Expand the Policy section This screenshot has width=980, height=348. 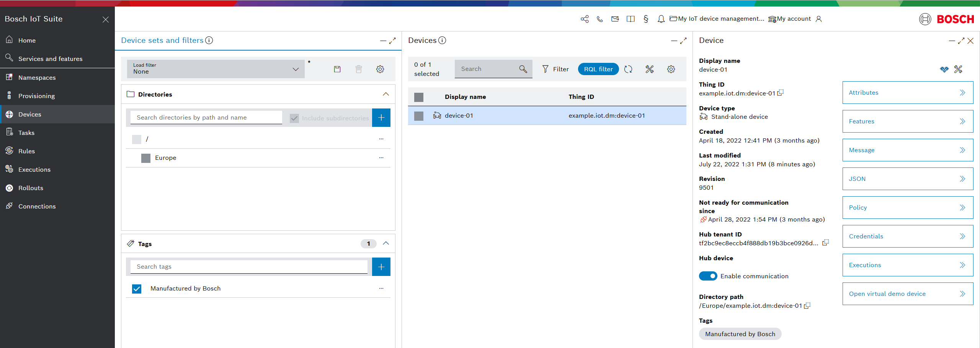[908, 207]
